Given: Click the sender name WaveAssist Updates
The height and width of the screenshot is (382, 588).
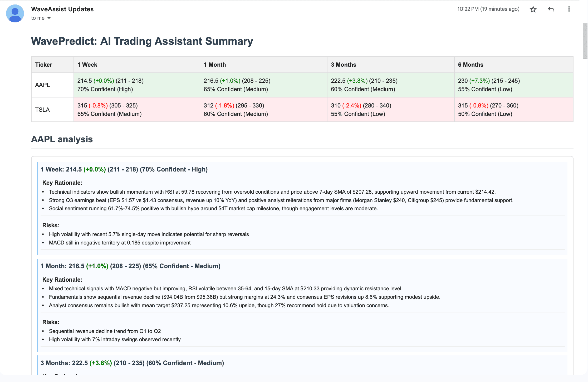Looking at the screenshot, I should point(62,9).
